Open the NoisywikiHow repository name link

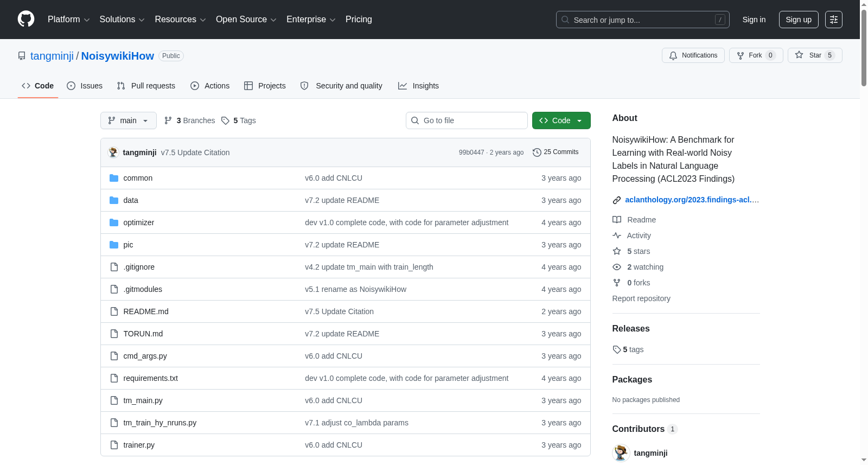point(118,56)
